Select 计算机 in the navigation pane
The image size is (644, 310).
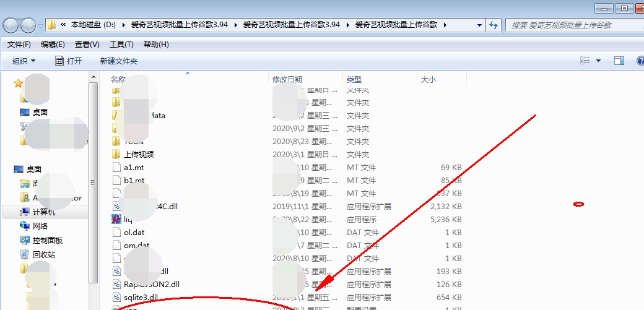44,212
